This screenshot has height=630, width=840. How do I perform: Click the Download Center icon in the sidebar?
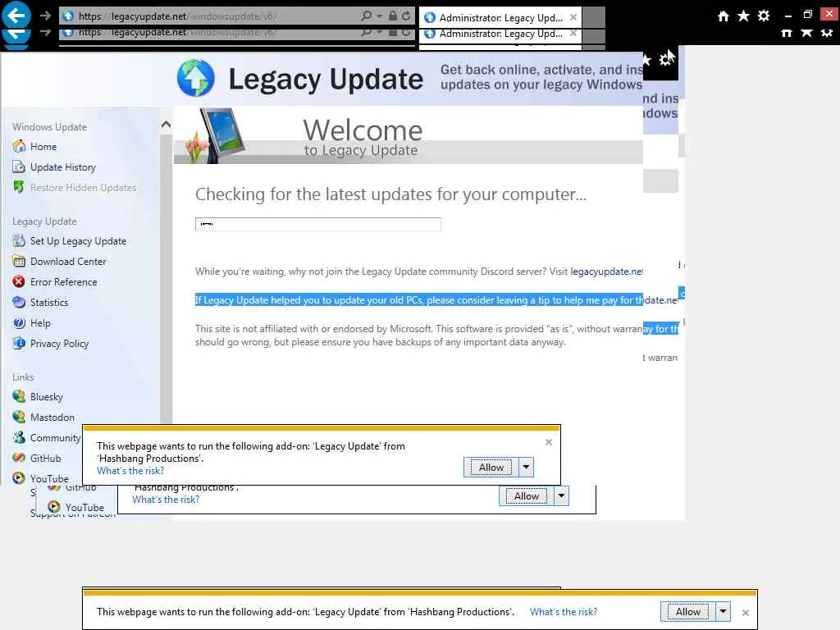click(19, 262)
